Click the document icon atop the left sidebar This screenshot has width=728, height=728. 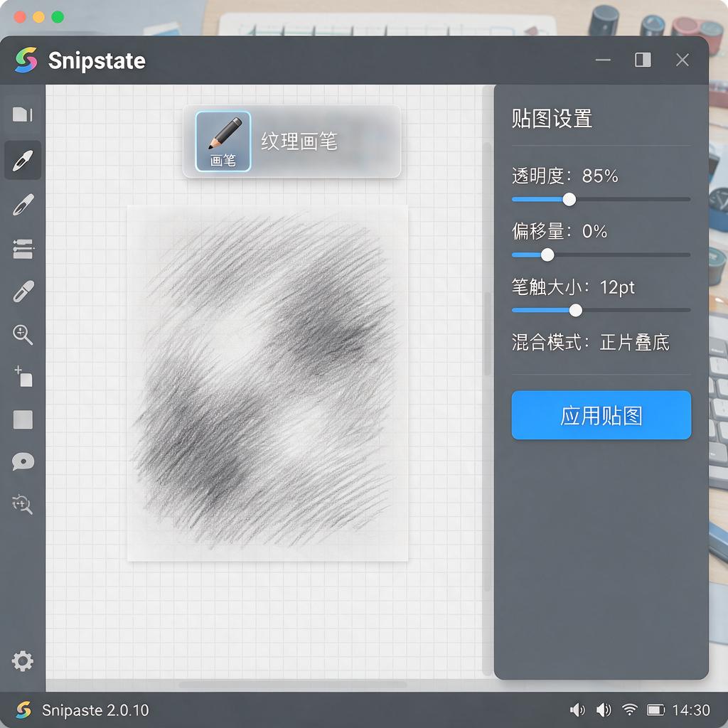22,114
